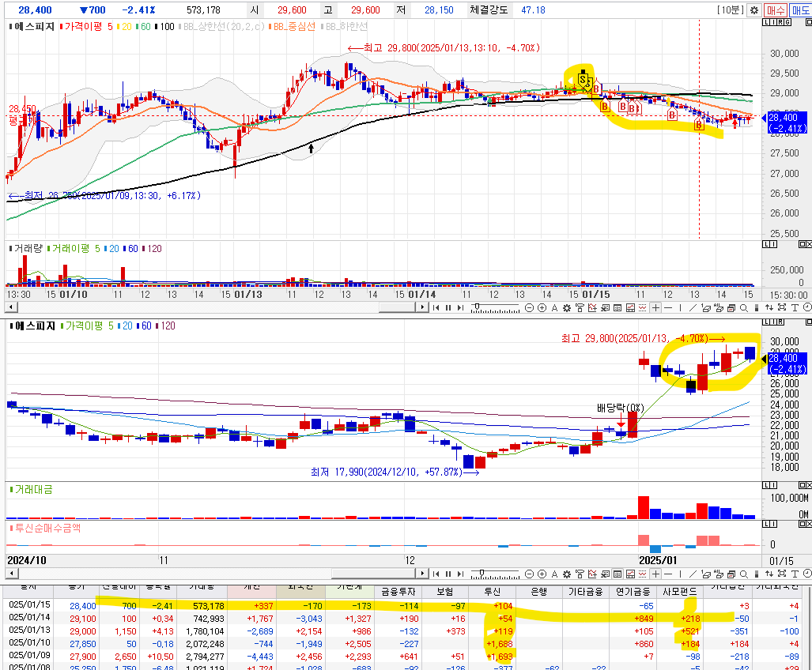812x670 pixels.
Task: Jump to last bar in 10-minute chart toolbar
Action: point(460,308)
